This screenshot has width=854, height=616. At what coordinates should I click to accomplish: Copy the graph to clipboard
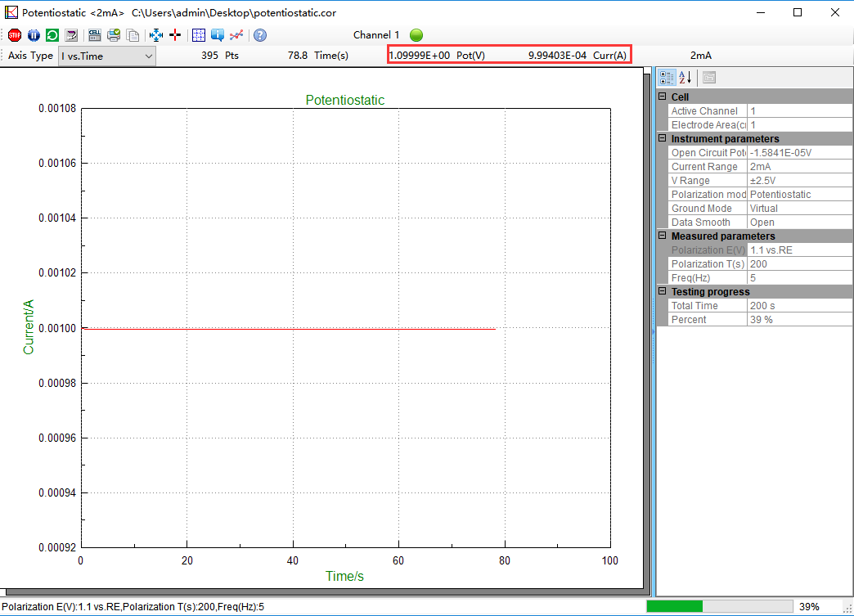[132, 35]
